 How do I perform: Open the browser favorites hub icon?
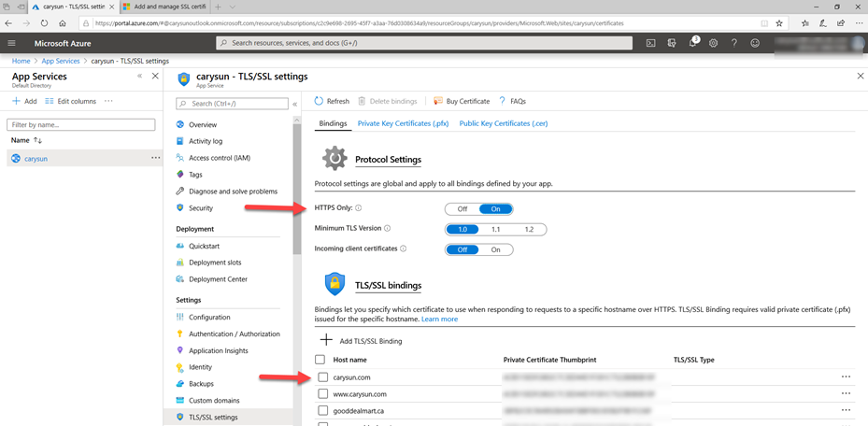805,23
